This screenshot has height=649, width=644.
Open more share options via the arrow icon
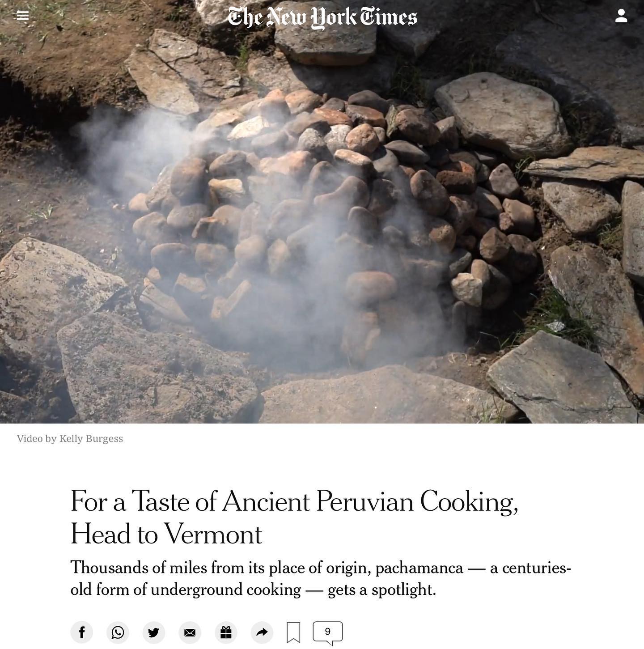click(x=262, y=632)
